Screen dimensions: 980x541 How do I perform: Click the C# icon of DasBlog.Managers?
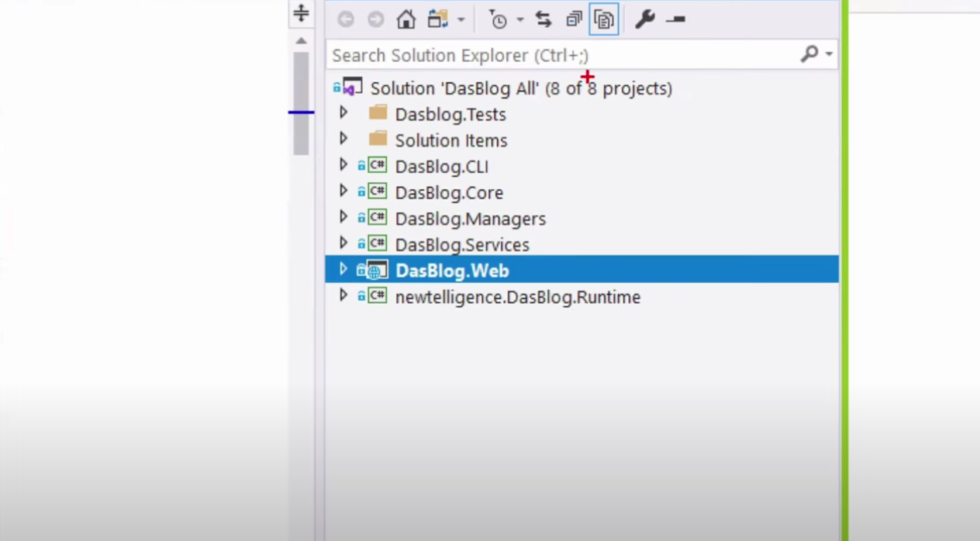tap(378, 217)
